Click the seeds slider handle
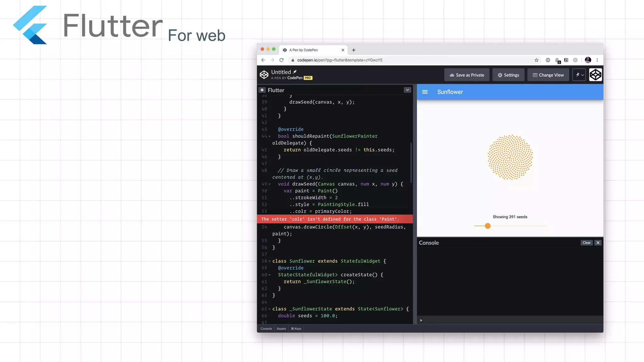 coord(488,226)
